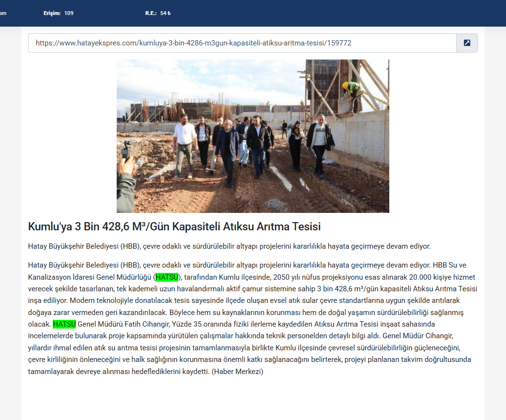506x420 pixels.
Task: Click into the hatayekspres.com URL field
Action: click(x=242, y=43)
